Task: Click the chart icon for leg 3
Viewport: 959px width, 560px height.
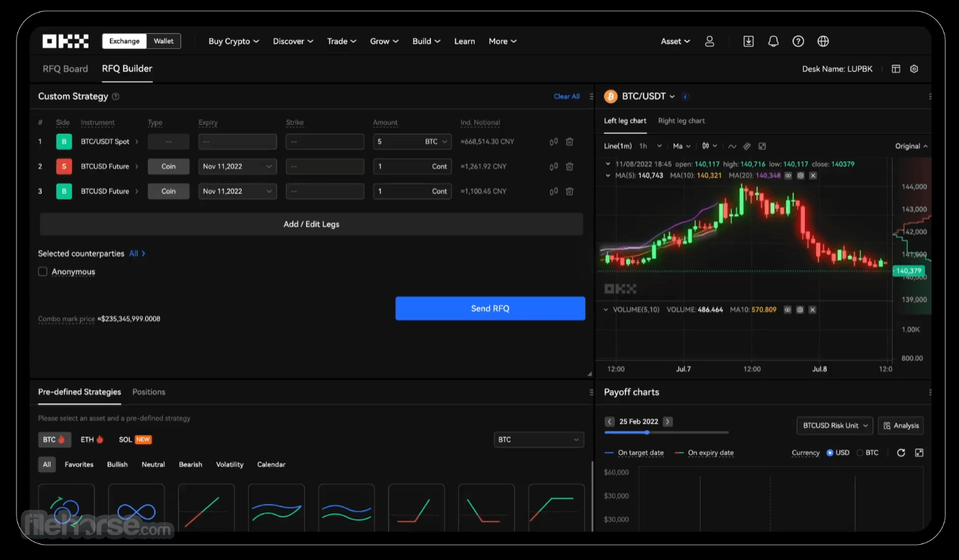Action: [x=553, y=191]
